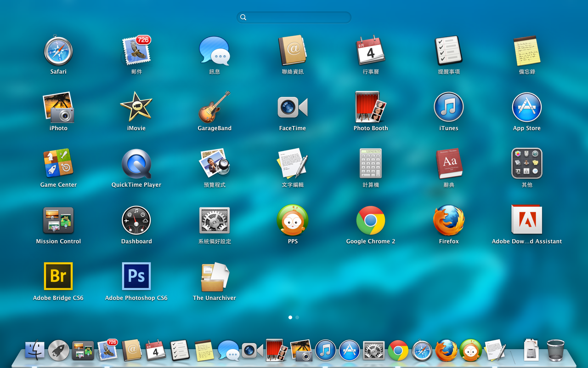588x368 pixels.
Task: Launch Messages (訊息) app in Launchpad grid
Action: 215,51
